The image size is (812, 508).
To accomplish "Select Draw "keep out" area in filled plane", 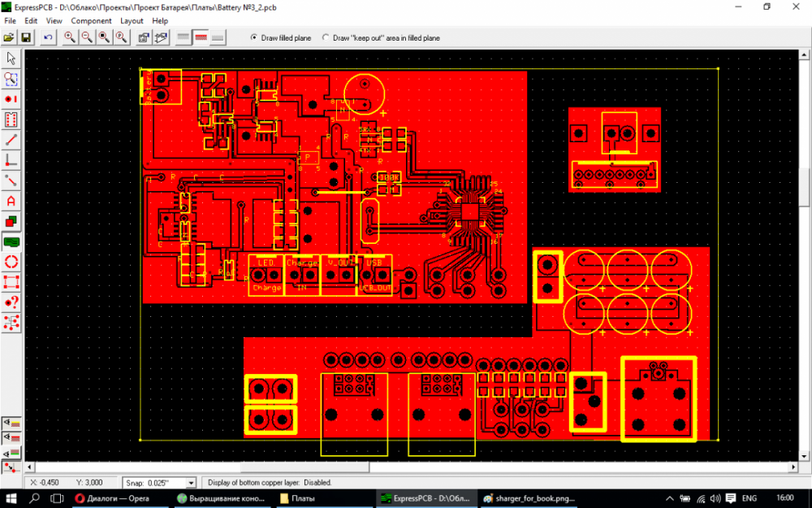I will pyautogui.click(x=381, y=38).
